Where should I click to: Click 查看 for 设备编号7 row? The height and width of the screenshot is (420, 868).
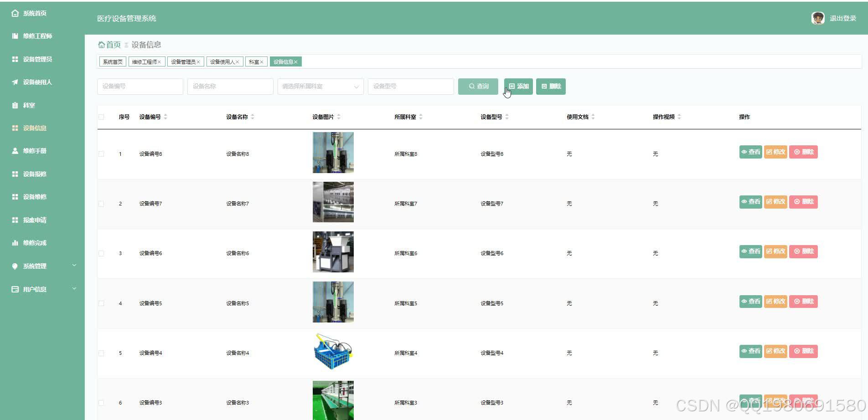pyautogui.click(x=750, y=202)
